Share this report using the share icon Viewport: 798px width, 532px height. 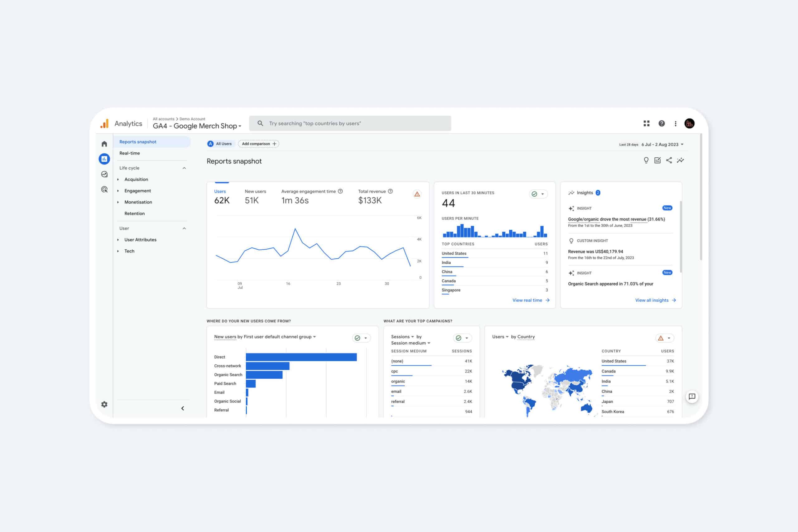(669, 160)
